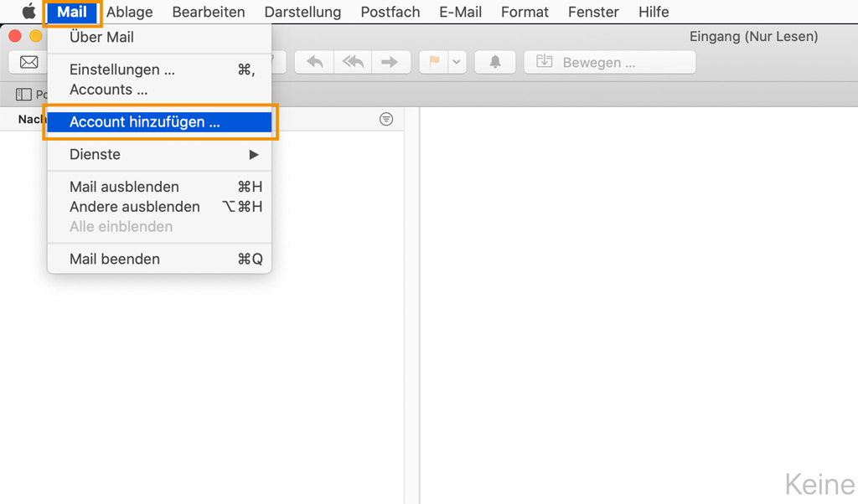Screen dimensions: 858x504
Task: Quit with Mail beenden
Action: click(159, 259)
